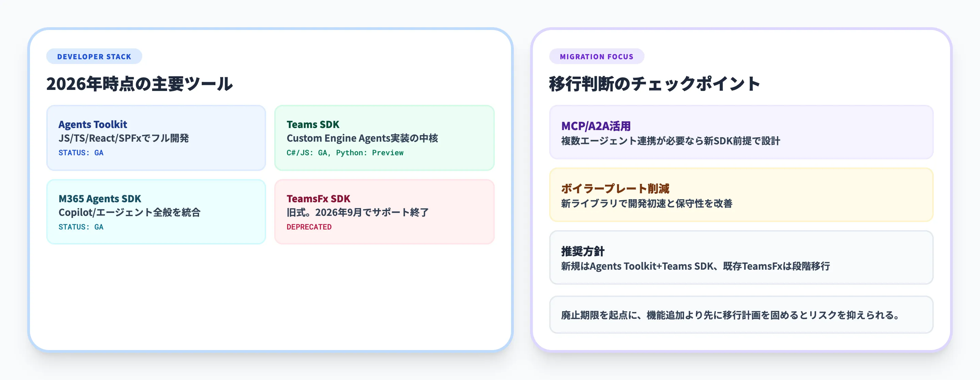Select the Teams SDK card
The height and width of the screenshot is (380, 980).
(384, 138)
